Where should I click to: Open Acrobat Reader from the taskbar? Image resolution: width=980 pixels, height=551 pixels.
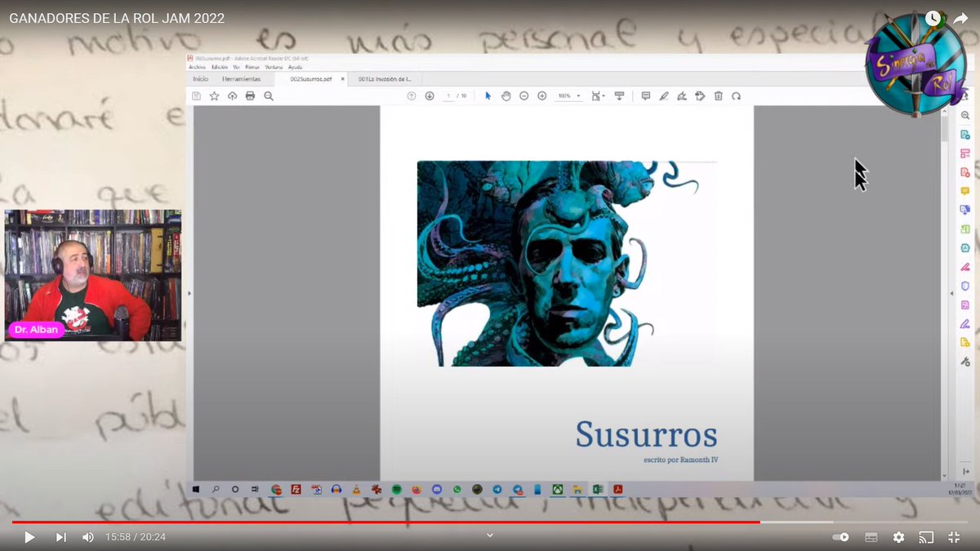pos(618,490)
